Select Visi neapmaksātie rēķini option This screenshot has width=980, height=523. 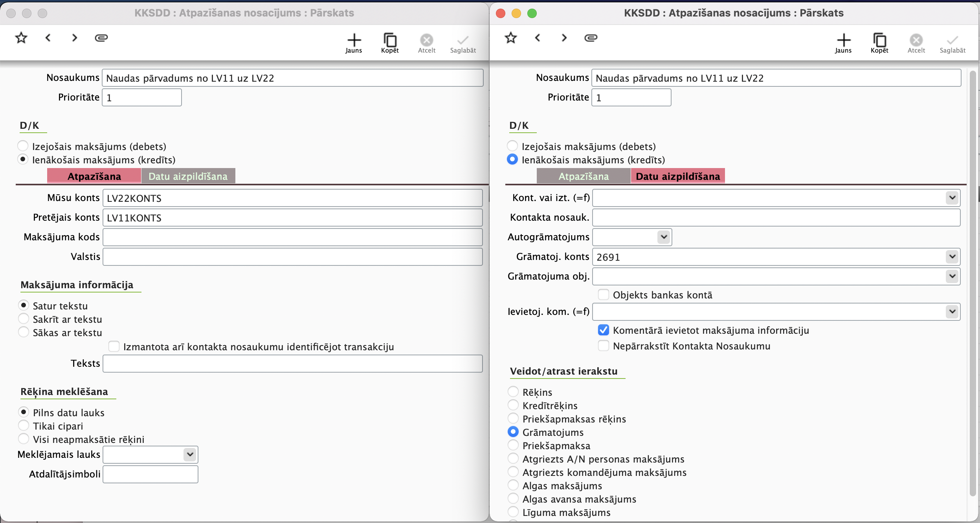[x=24, y=439]
